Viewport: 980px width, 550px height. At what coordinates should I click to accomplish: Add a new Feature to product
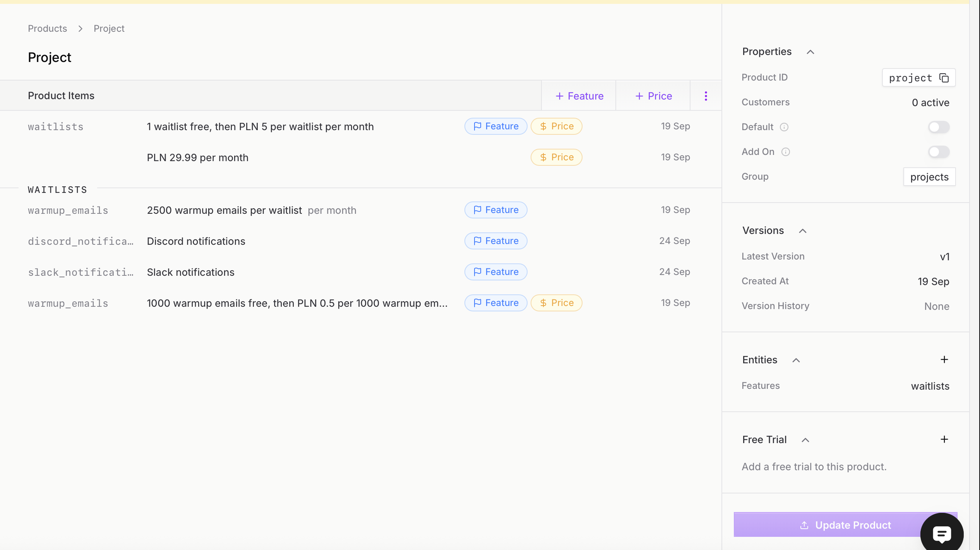click(579, 96)
